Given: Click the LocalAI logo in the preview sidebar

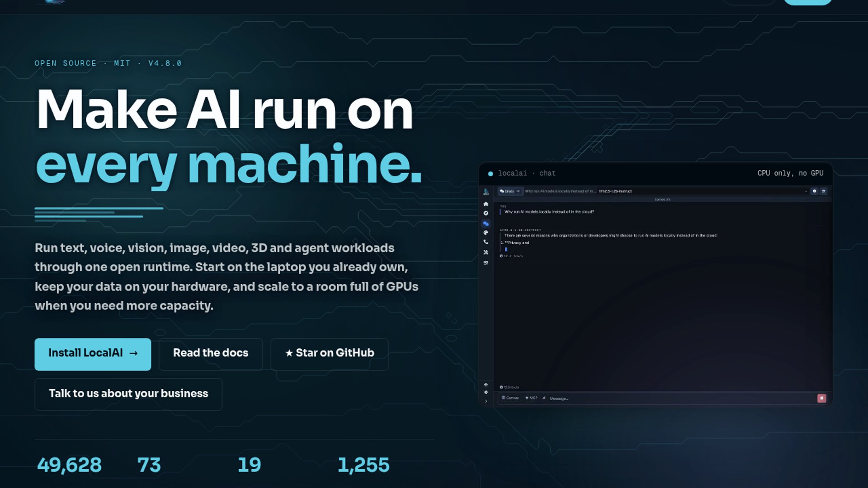Looking at the screenshot, I should (486, 192).
